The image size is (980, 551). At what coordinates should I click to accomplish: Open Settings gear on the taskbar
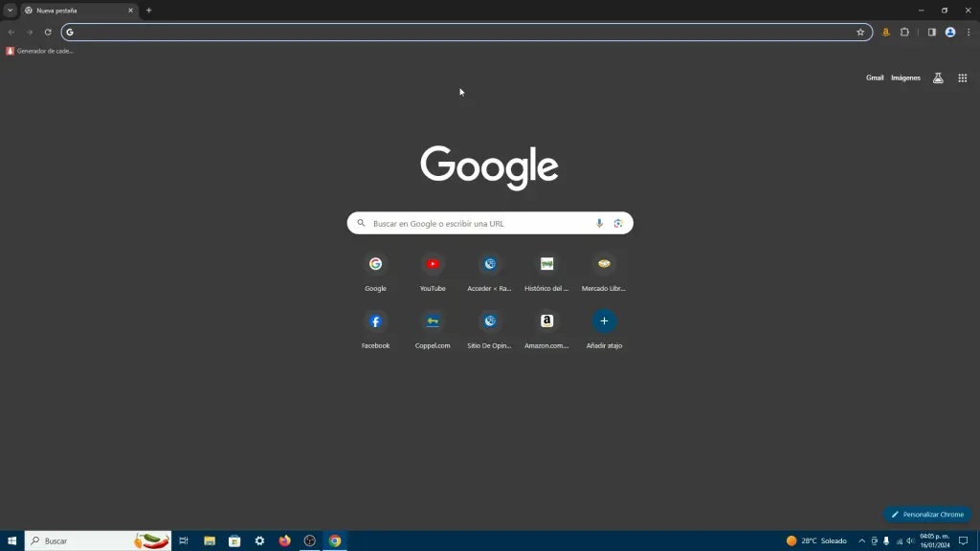[259, 540]
